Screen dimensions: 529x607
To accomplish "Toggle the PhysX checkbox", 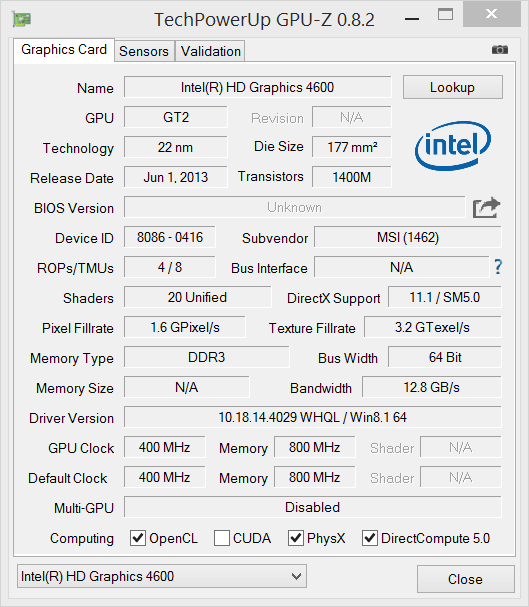I will pyautogui.click(x=296, y=538).
